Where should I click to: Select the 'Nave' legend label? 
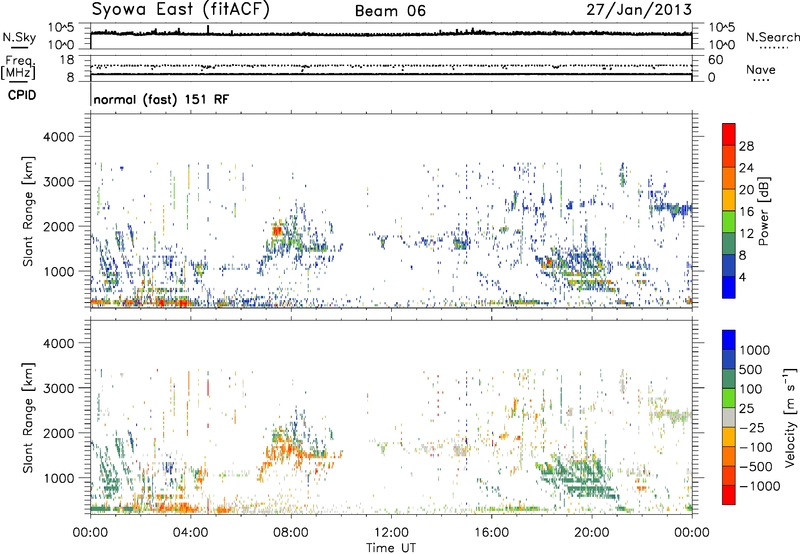[761, 70]
